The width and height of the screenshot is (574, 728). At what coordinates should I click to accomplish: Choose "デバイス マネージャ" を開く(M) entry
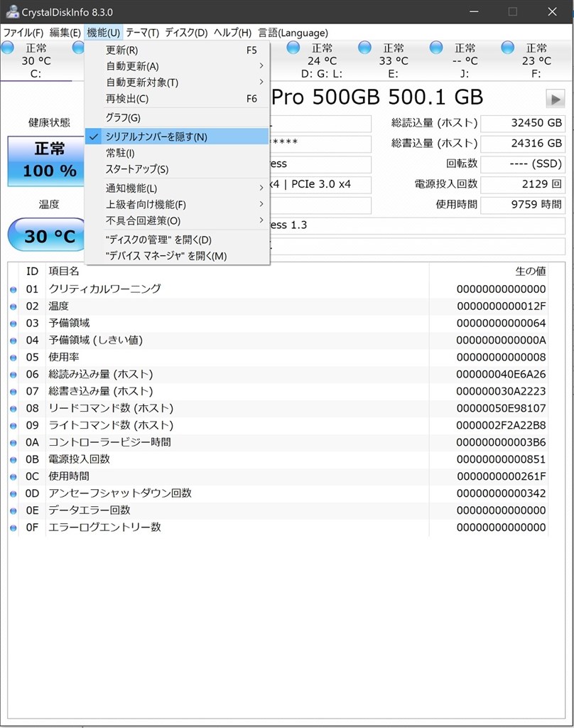pos(177,256)
